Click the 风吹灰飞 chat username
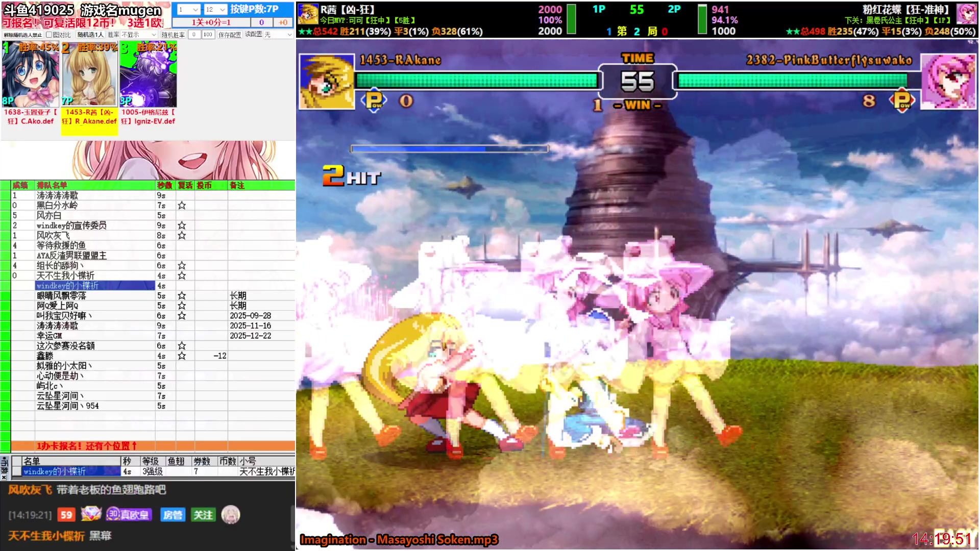This screenshot has width=980, height=551. click(x=30, y=490)
